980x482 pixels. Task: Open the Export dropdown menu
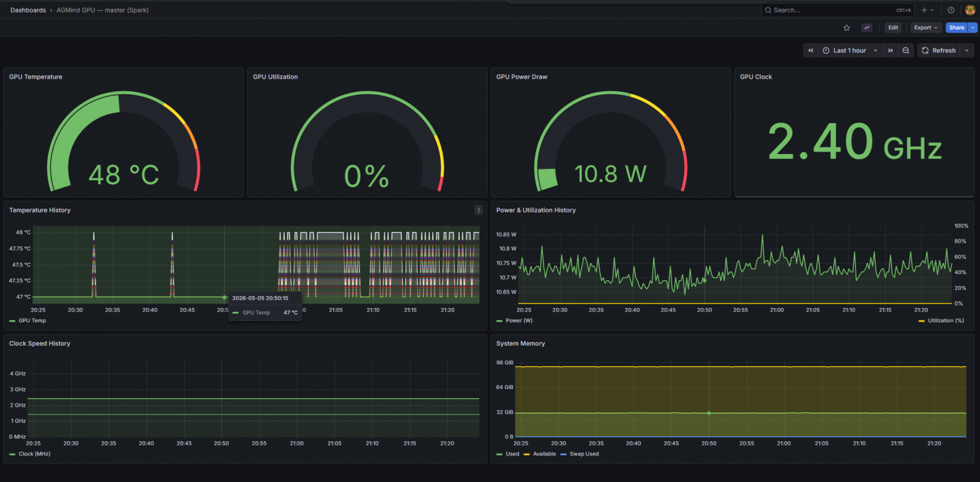pos(927,28)
